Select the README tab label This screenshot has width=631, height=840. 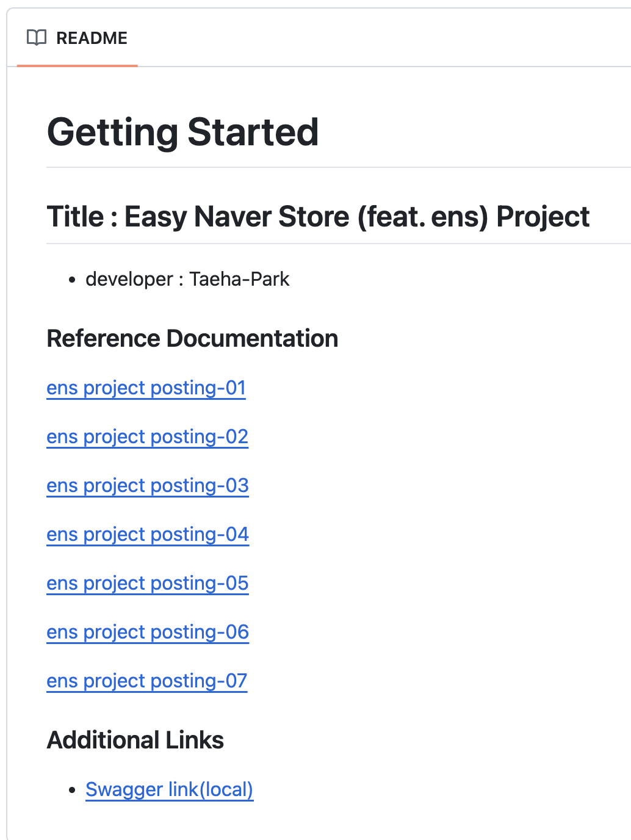[x=92, y=38]
